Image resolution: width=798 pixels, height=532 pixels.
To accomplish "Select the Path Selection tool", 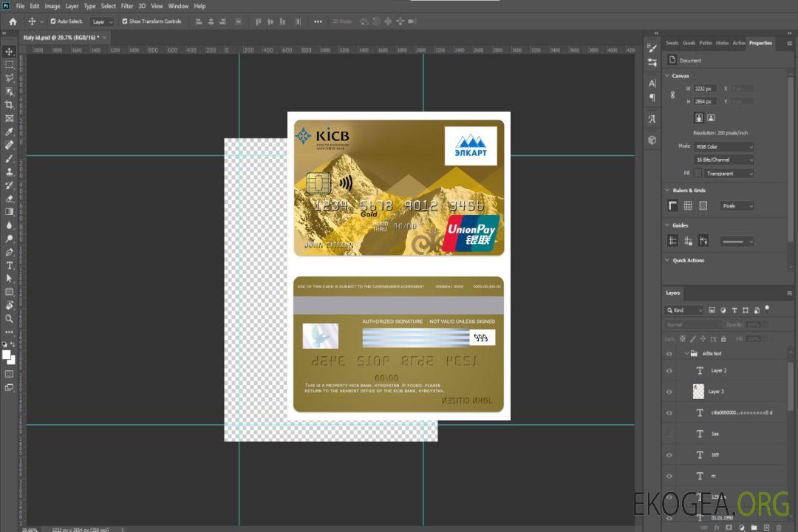I will 9,279.
